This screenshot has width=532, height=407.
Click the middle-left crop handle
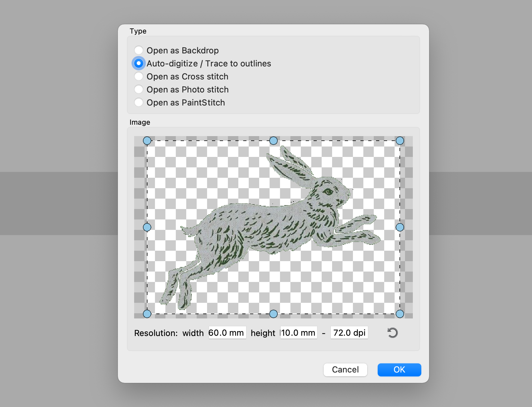pyautogui.click(x=147, y=227)
